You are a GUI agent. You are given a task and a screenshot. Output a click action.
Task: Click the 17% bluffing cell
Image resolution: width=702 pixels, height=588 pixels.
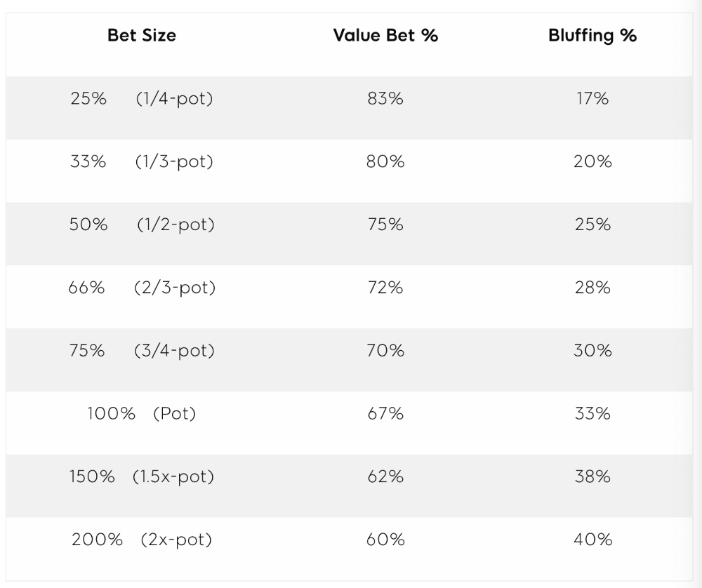[x=592, y=98]
